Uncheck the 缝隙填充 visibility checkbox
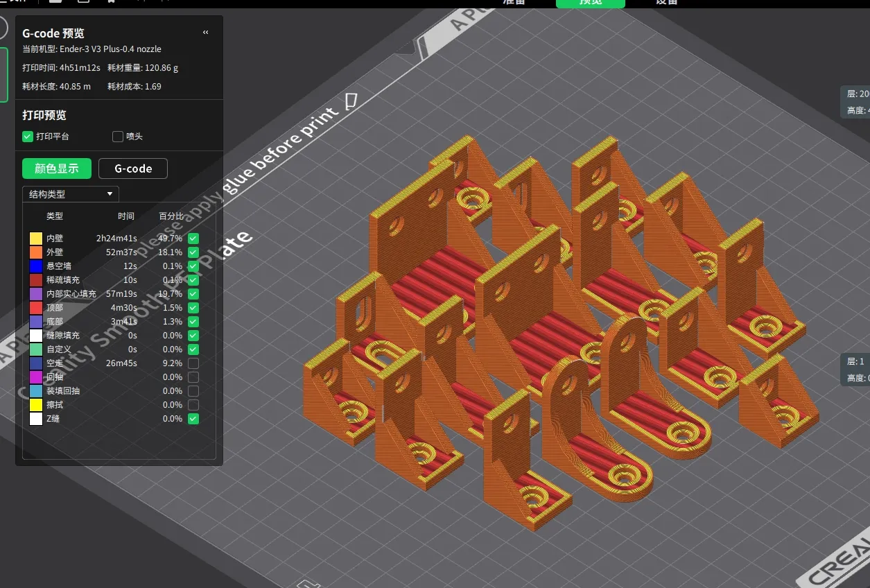 click(x=193, y=336)
